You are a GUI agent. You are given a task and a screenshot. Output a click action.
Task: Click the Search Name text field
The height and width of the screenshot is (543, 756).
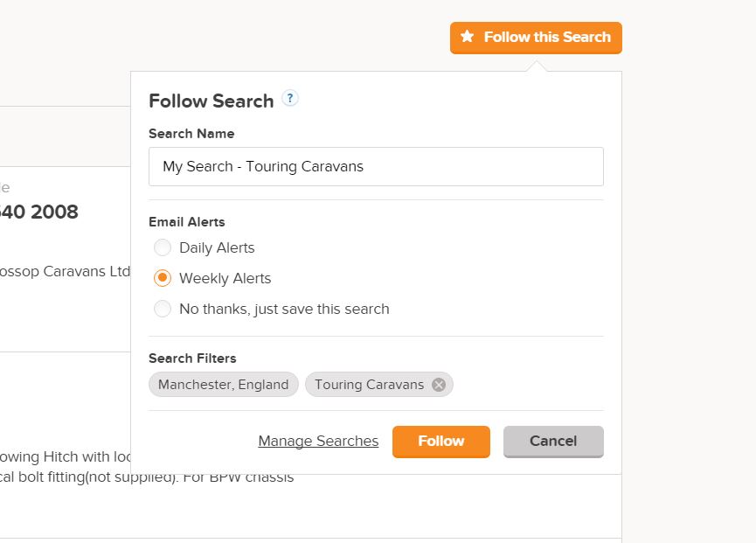[x=376, y=166]
